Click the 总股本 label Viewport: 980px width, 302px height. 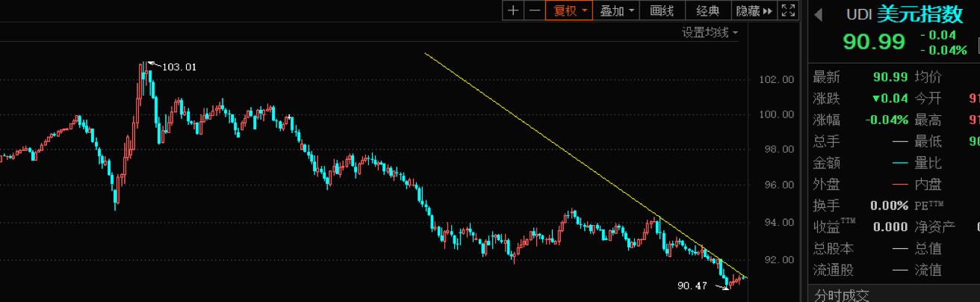point(833,248)
